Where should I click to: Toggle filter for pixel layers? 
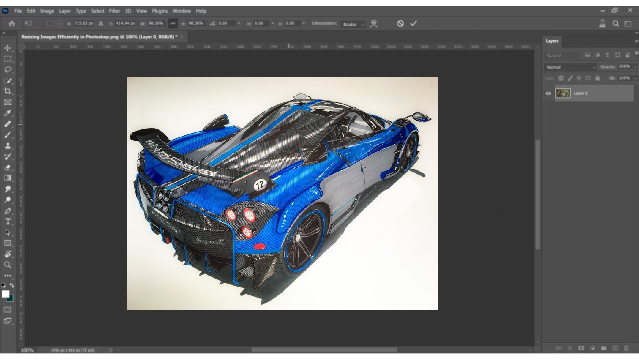[587, 55]
